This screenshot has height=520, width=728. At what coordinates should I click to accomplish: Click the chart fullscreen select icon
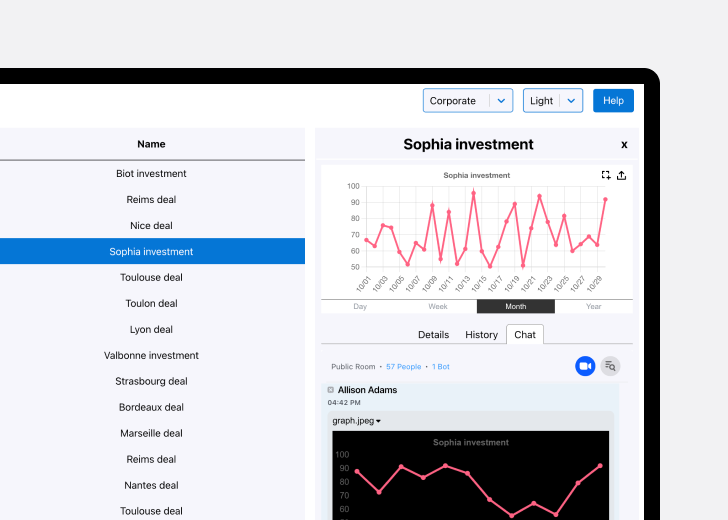pos(606,175)
